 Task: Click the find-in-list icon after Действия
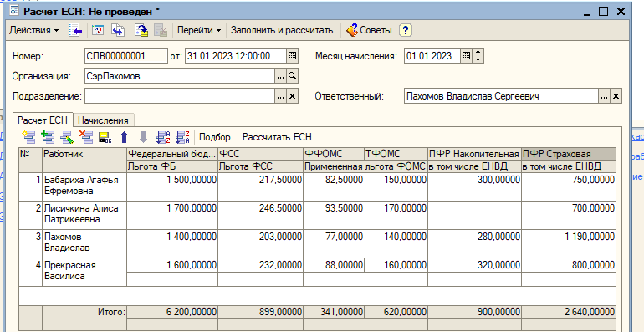coord(76,30)
